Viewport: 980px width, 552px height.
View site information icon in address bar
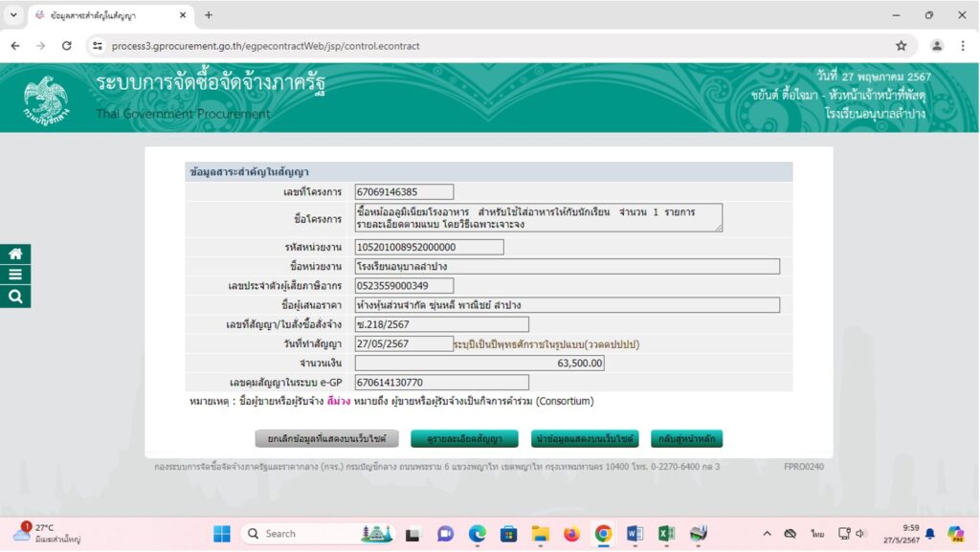98,46
